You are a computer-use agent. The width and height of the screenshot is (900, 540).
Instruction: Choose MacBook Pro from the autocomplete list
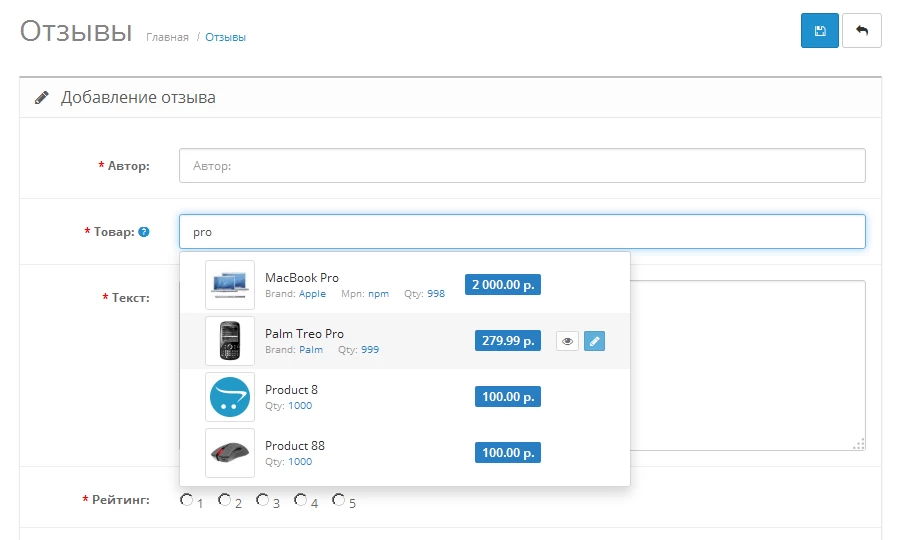(302, 278)
